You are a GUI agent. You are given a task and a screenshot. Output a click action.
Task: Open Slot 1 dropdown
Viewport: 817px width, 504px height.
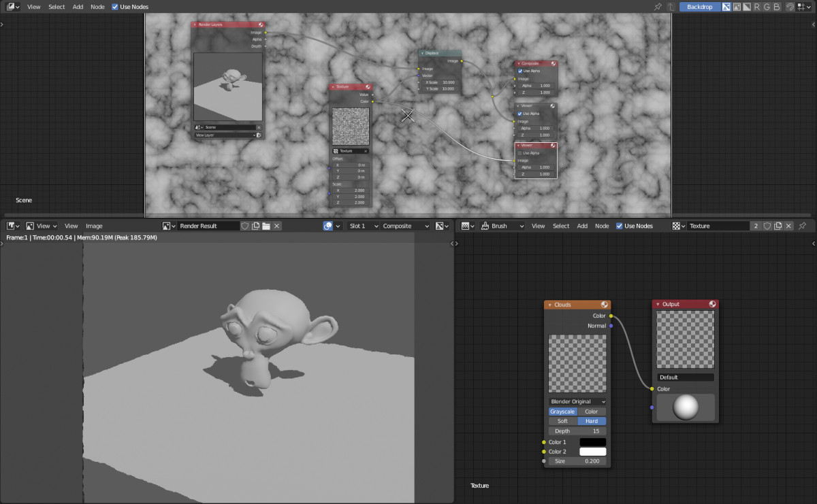point(362,226)
